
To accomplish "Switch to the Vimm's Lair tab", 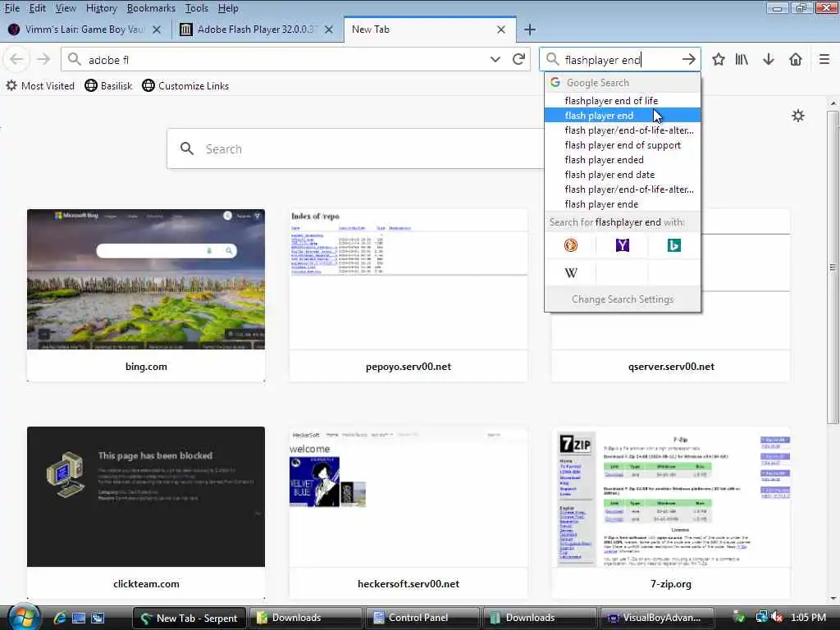I will (x=85, y=30).
